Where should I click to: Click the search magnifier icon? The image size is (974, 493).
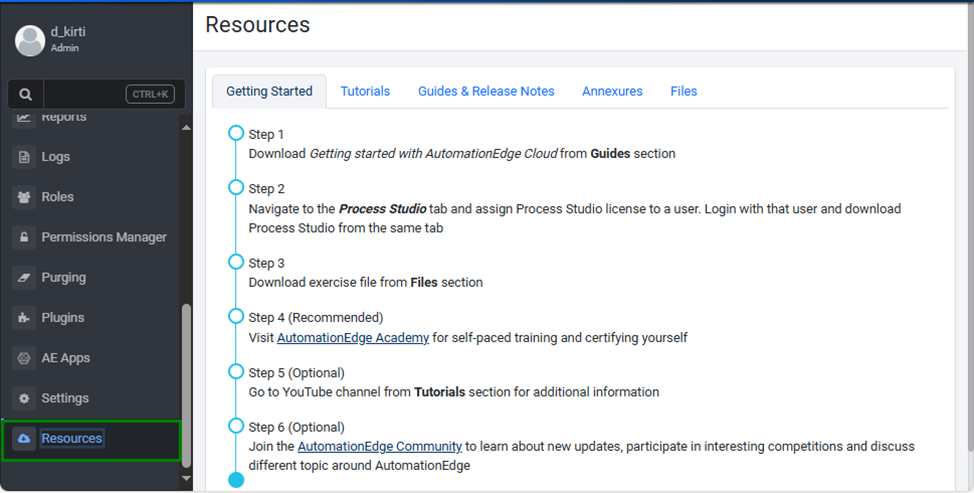click(25, 94)
